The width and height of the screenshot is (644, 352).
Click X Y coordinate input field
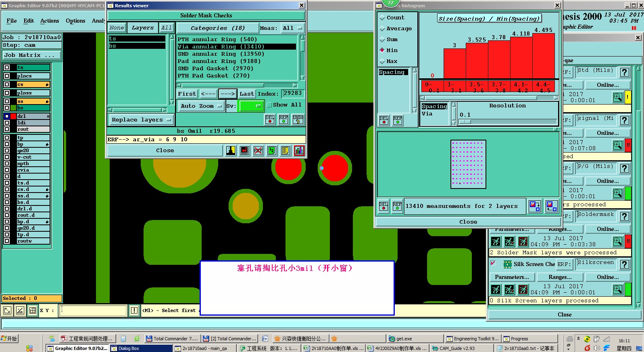(x=94, y=310)
